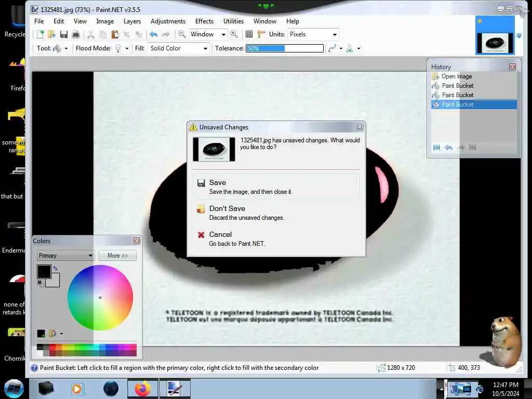Select Open Image history entry
This screenshot has width=532, height=399.
pos(474,76)
